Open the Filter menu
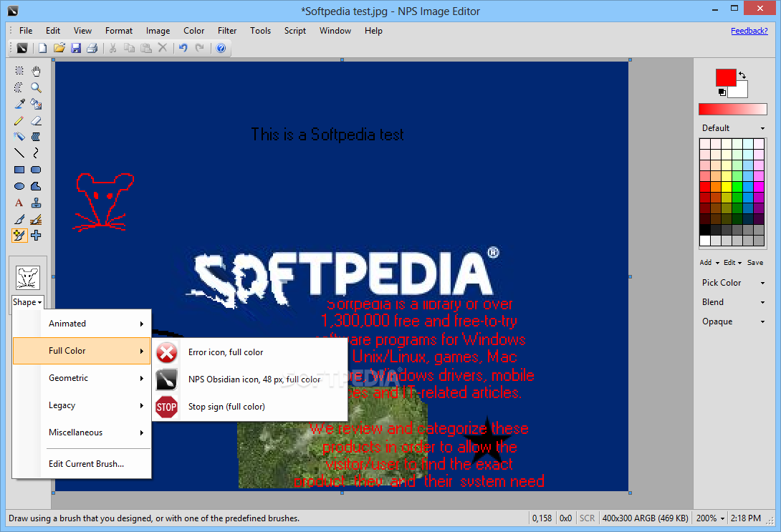 click(227, 31)
